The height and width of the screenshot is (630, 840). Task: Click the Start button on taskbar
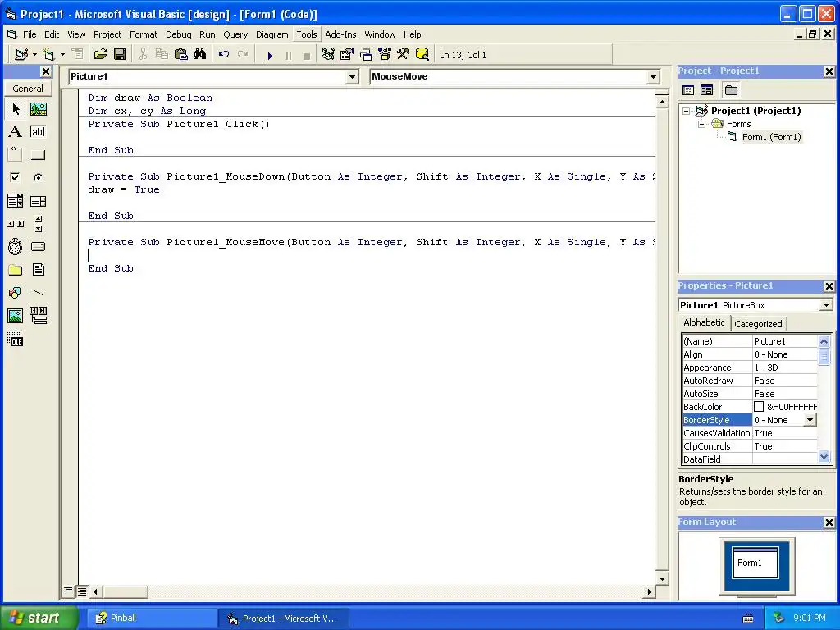coord(39,618)
